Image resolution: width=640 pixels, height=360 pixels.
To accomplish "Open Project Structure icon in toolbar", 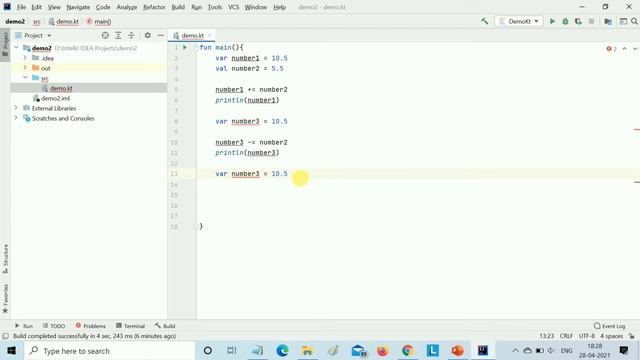I will pos(608,21).
